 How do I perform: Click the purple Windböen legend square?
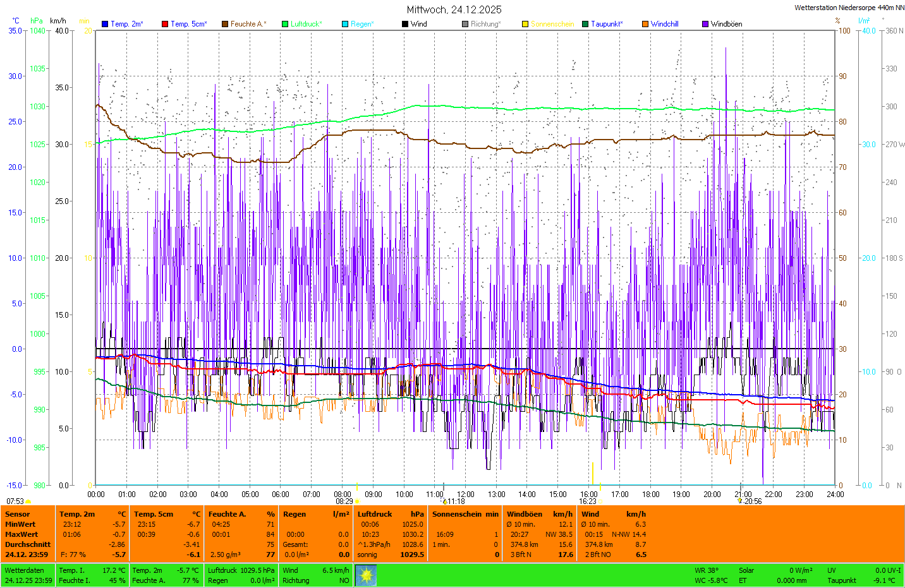tap(705, 24)
